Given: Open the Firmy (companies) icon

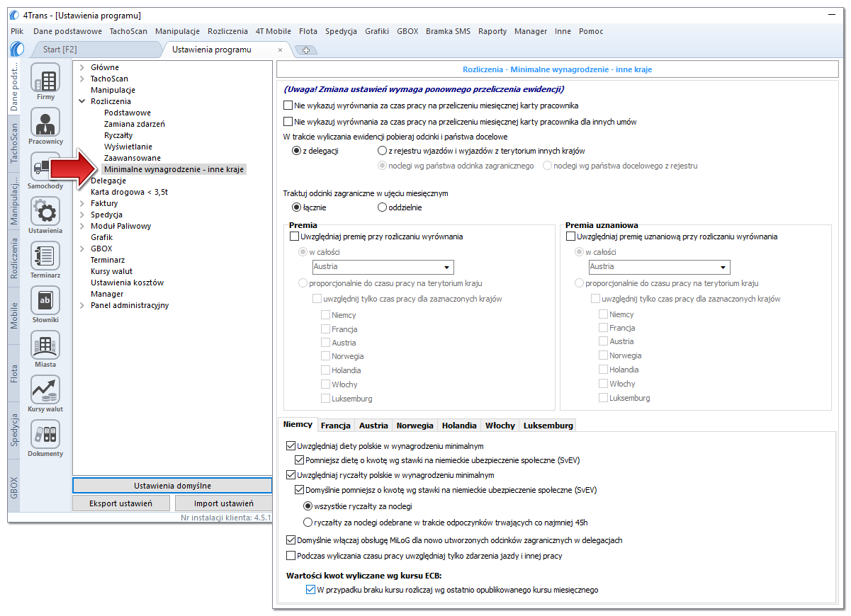Looking at the screenshot, I should point(45,78).
